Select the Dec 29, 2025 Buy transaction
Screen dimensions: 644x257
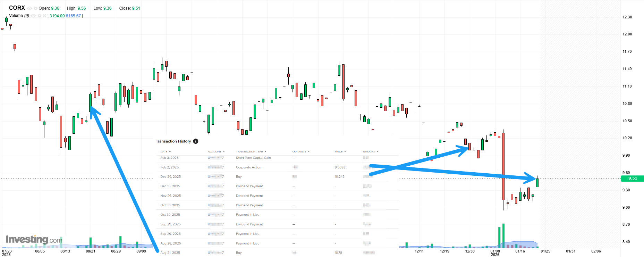coord(239,177)
